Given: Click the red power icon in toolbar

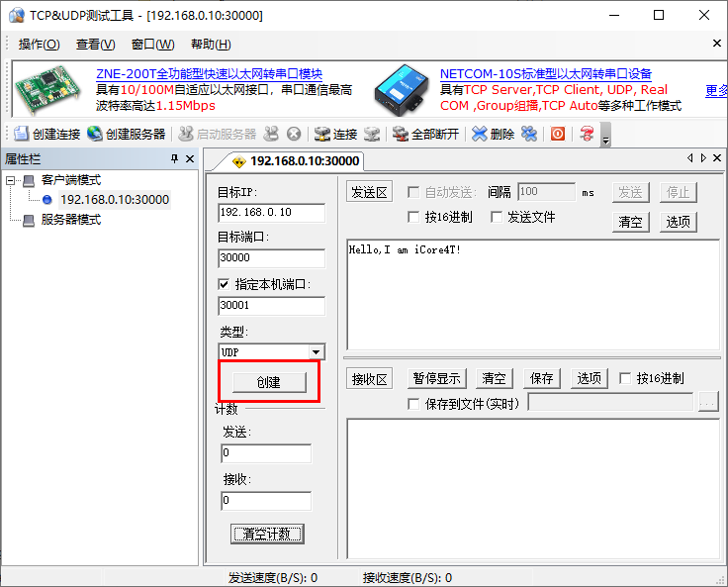Looking at the screenshot, I should (x=558, y=134).
